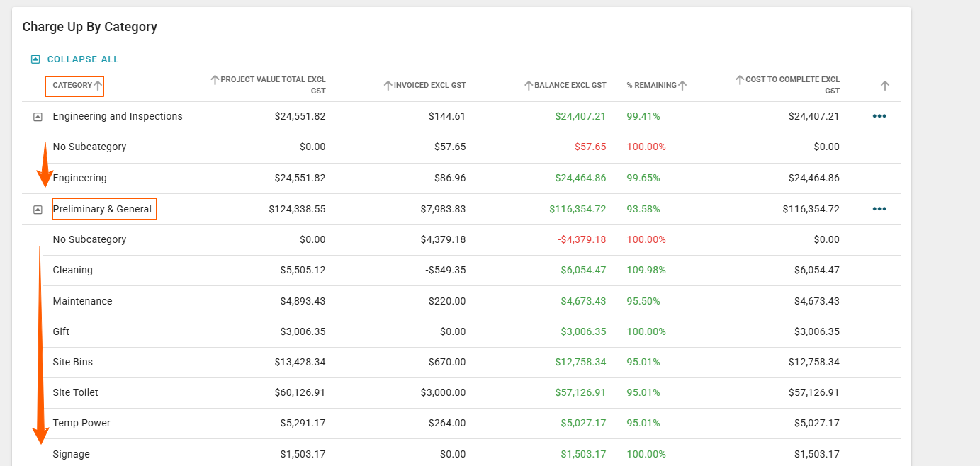This screenshot has width=980, height=466.
Task: Click the Maintenance subcategory name
Action: [82, 301]
